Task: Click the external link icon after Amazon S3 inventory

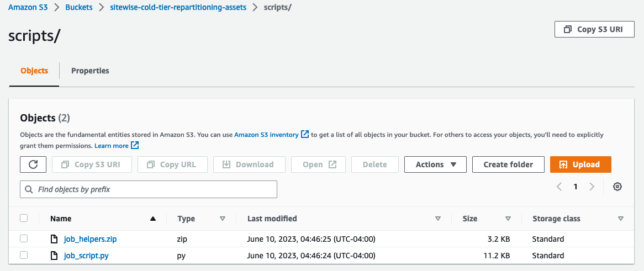Action: click(305, 134)
